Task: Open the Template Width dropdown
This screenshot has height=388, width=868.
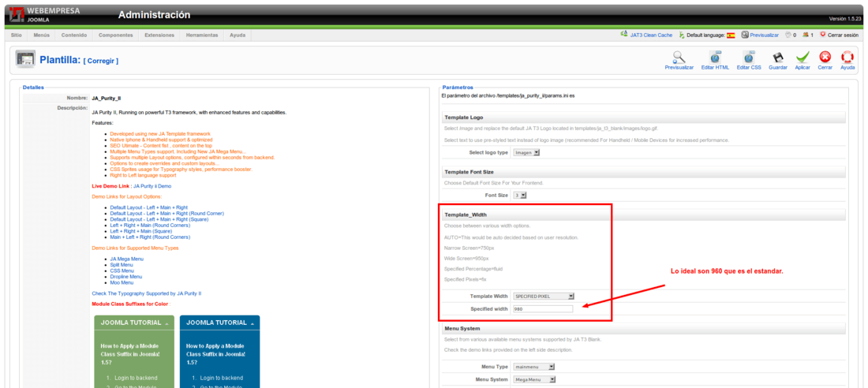Action: click(x=544, y=296)
